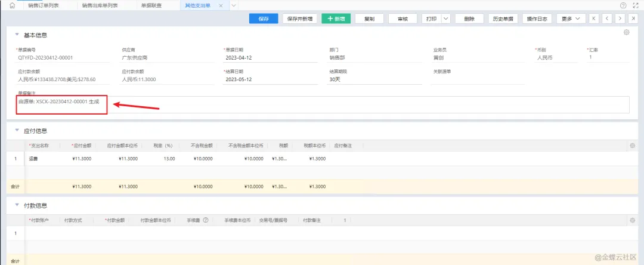Go to the home tab icon
This screenshot has height=265, width=644.
coord(12,6)
